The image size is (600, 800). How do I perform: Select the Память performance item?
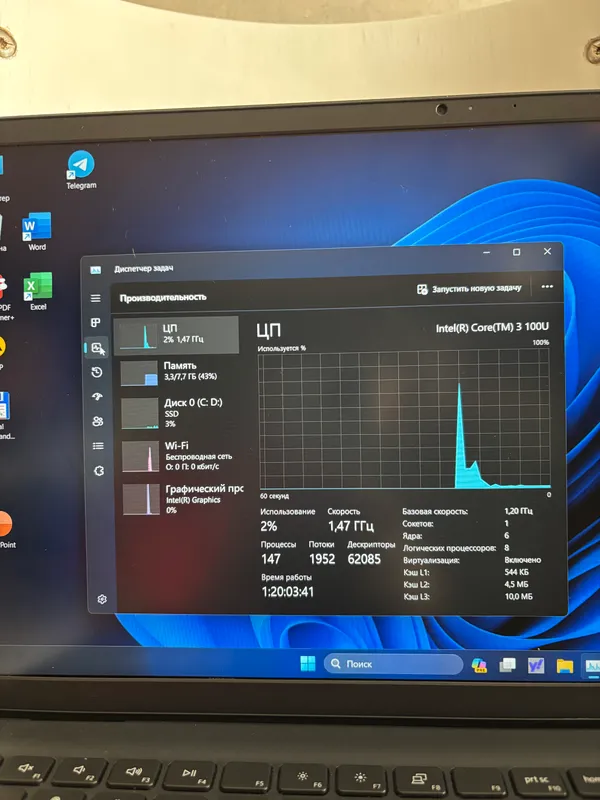(x=178, y=372)
